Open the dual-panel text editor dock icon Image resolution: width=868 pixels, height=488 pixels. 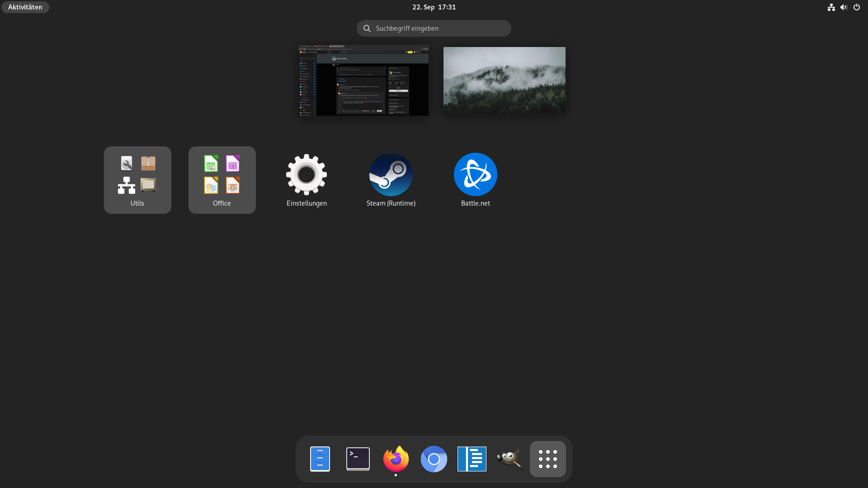(472, 459)
